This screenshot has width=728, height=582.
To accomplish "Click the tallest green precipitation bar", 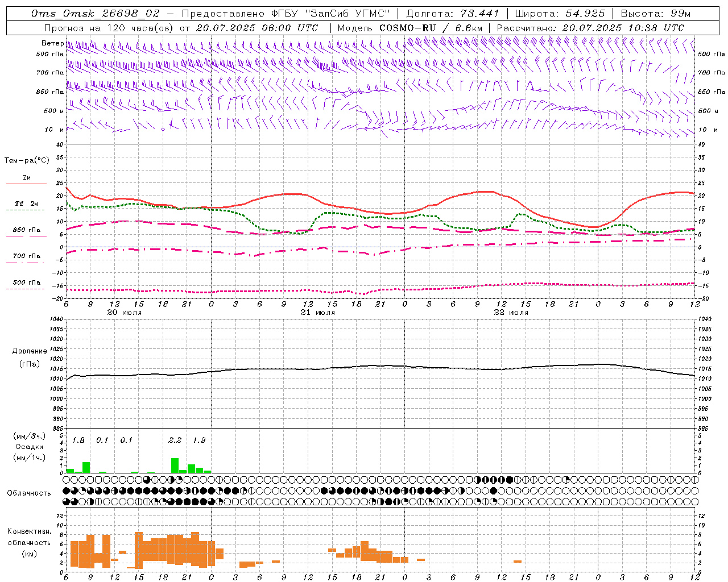I will (175, 465).
